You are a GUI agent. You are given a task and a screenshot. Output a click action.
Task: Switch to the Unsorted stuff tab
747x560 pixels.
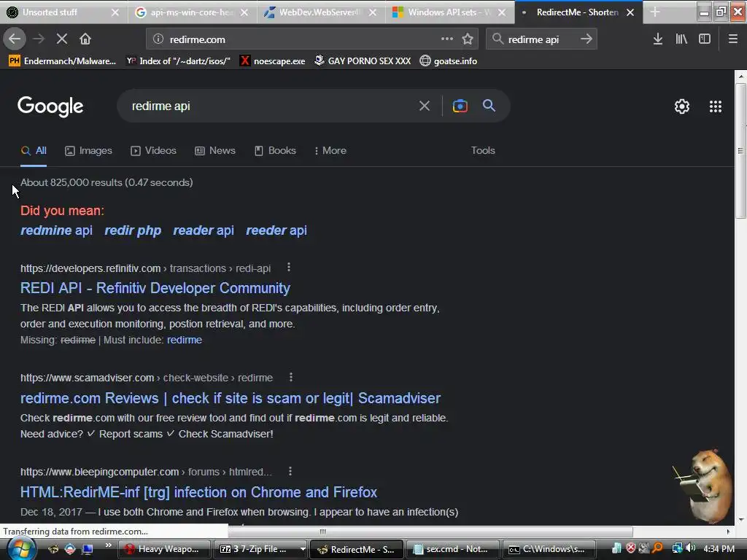coord(56,12)
